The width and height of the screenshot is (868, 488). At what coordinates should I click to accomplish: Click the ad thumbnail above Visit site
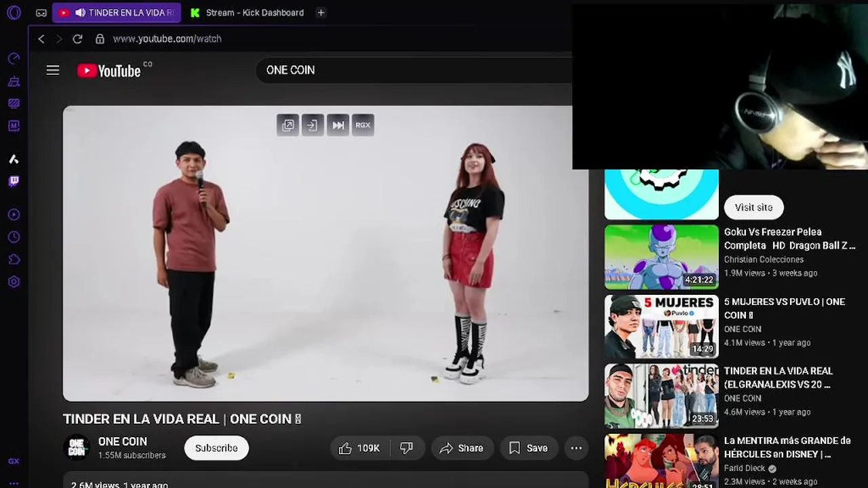pyautogui.click(x=662, y=195)
